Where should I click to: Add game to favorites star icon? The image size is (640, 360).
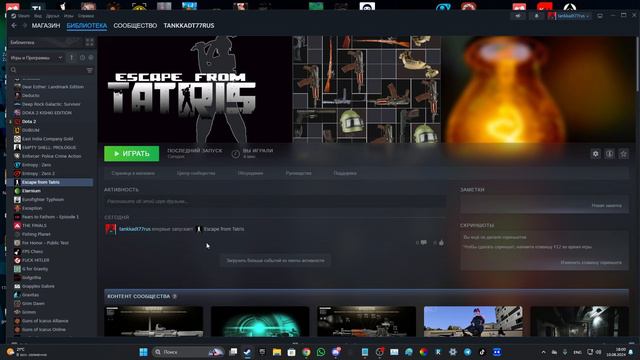pos(624,154)
